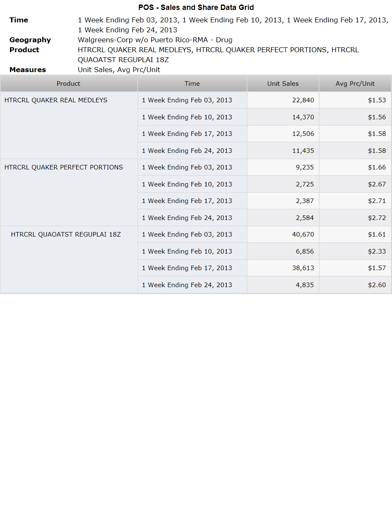Select the $2.72 average price cell

click(355, 218)
